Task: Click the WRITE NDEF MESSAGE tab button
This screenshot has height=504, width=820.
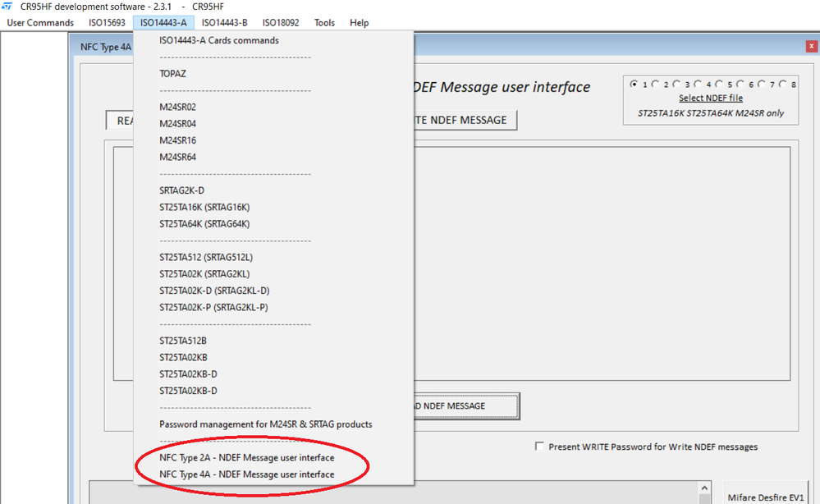Action: (465, 120)
